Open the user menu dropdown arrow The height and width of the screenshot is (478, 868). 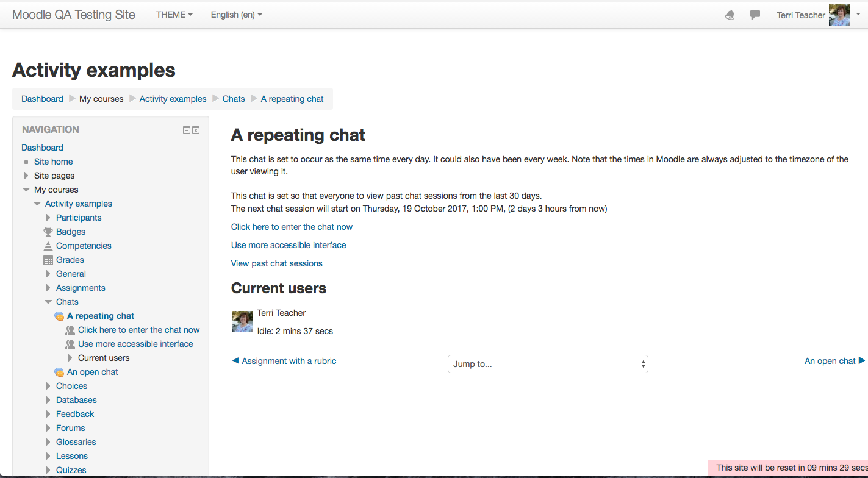858,13
